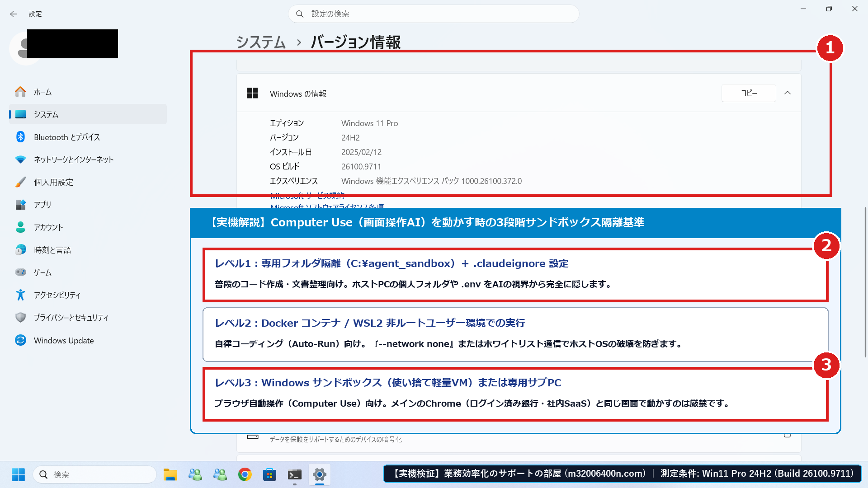Click the Settings gear on taskbar

coord(320,474)
